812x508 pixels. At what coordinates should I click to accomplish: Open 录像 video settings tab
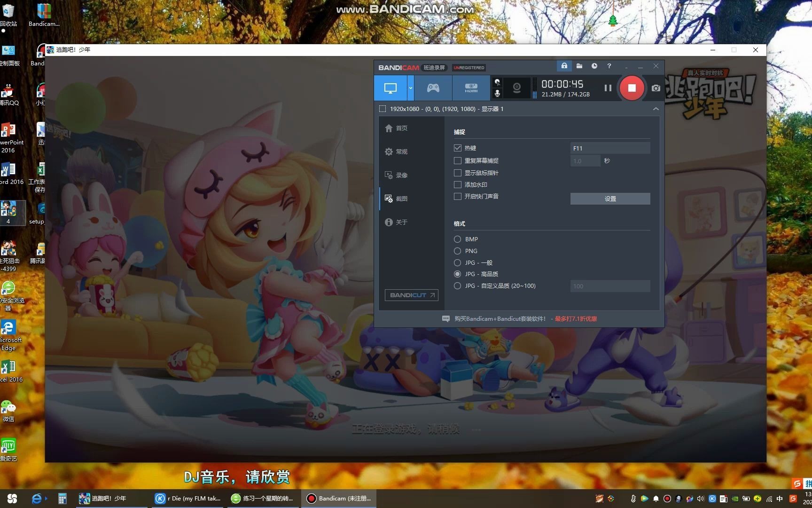(396, 175)
